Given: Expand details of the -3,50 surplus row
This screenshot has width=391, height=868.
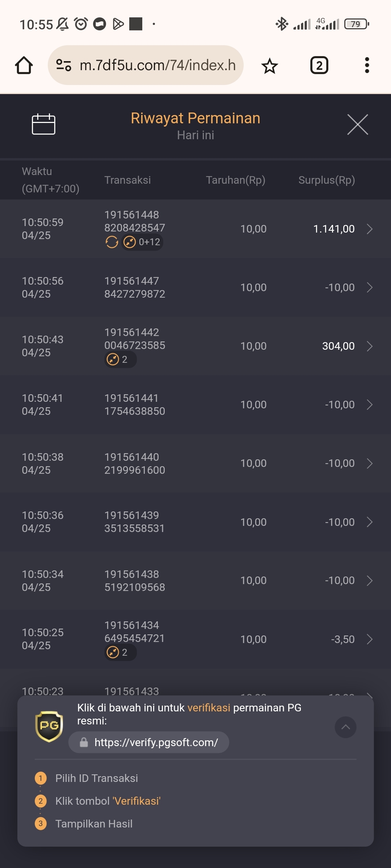Looking at the screenshot, I should pos(370,639).
